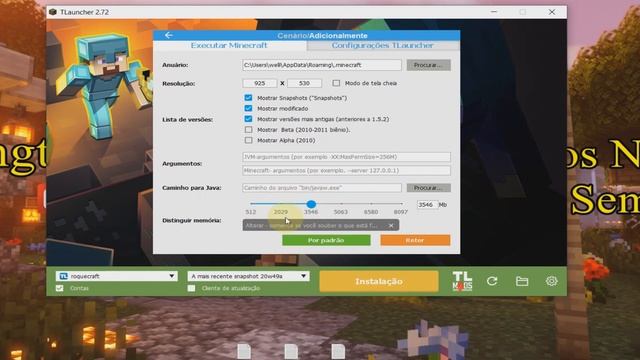
Task: Minimize the TLauncher window
Action: pyautogui.click(x=494, y=12)
